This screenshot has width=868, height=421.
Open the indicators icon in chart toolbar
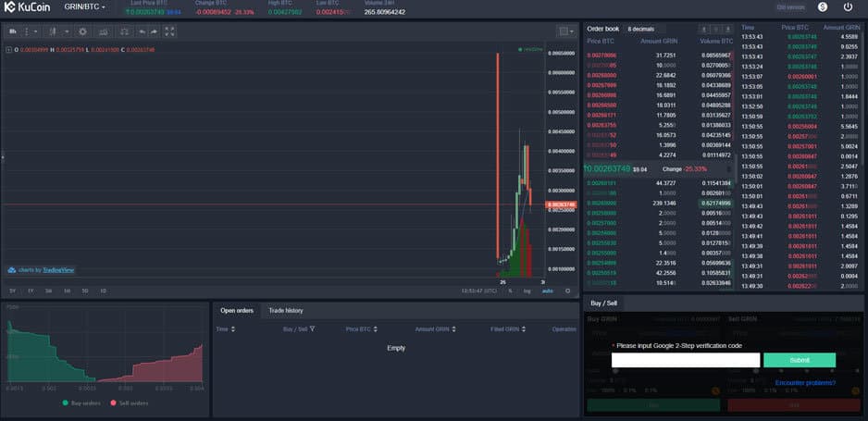click(104, 31)
